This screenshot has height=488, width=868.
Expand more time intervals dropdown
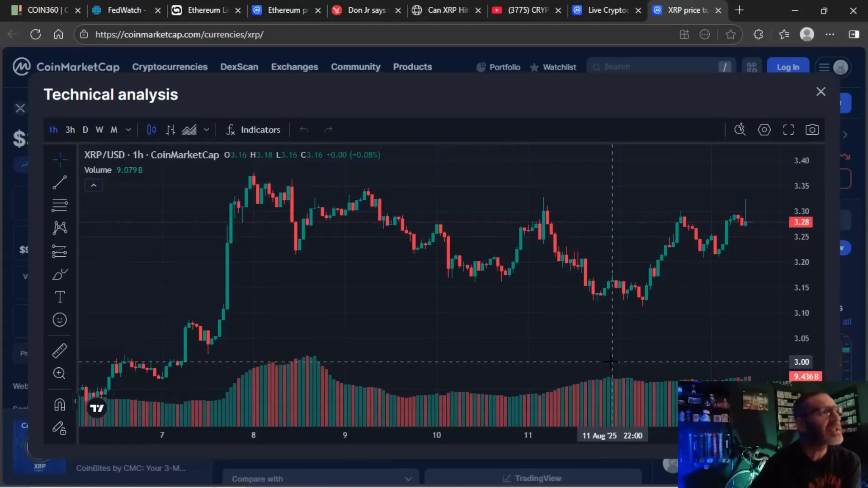click(x=128, y=130)
